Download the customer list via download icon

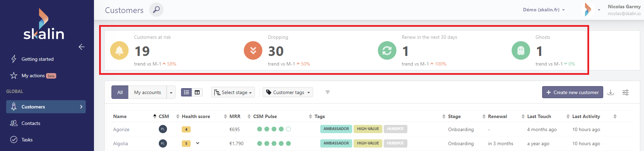point(610,92)
